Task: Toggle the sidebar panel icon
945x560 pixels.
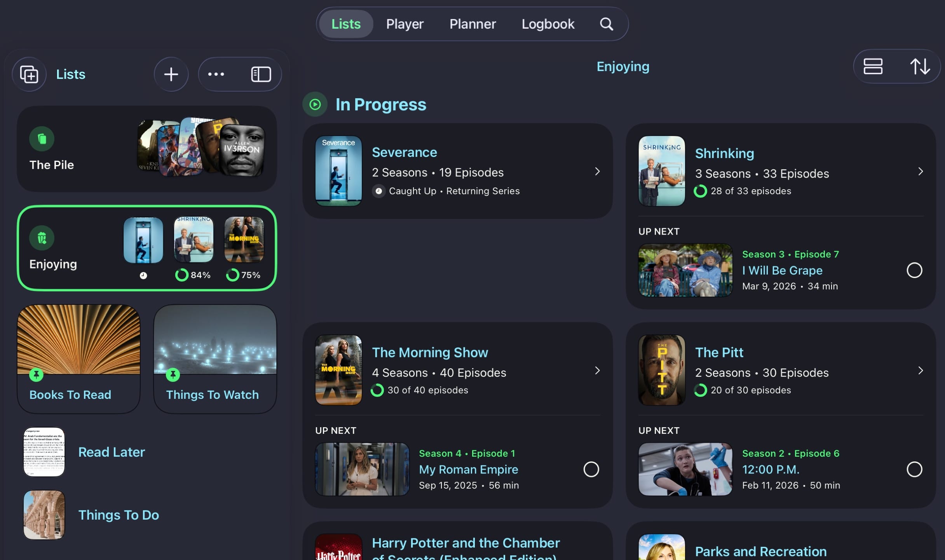Action: tap(261, 74)
